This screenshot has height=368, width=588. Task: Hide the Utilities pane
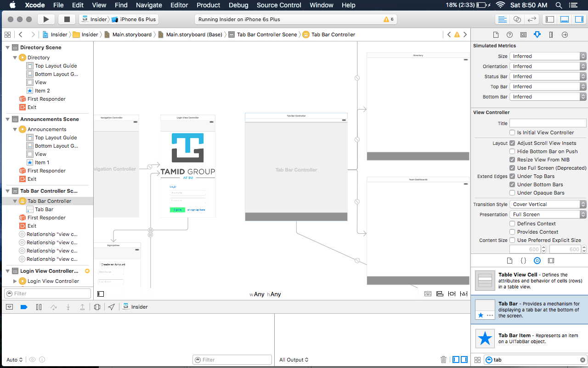tap(579, 19)
